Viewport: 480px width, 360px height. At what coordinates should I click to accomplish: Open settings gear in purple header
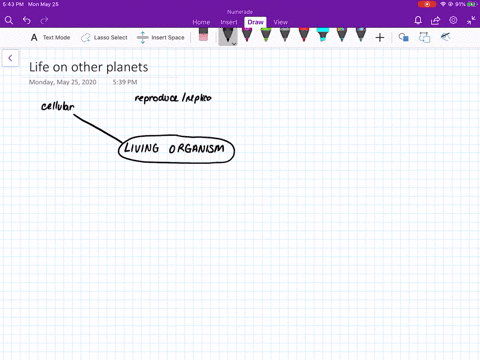click(x=453, y=20)
